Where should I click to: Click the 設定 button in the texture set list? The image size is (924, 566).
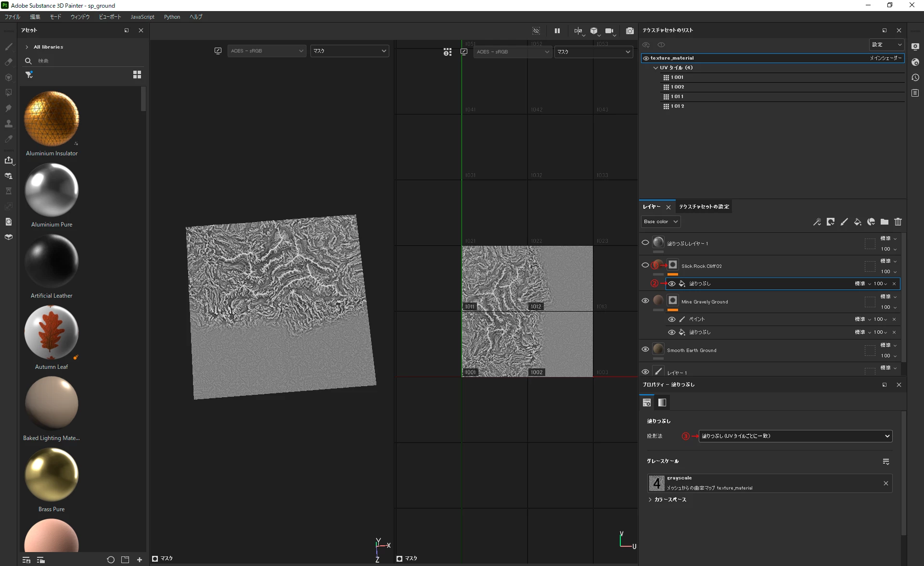pos(886,45)
